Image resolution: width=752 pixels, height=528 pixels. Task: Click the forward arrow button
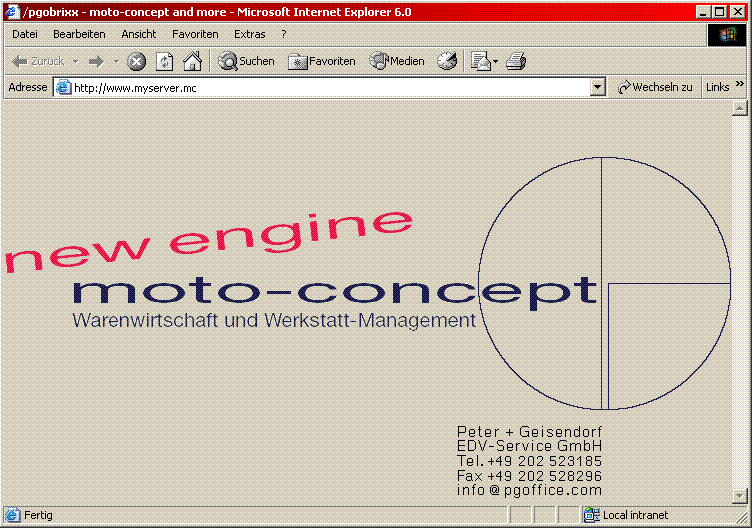point(96,62)
